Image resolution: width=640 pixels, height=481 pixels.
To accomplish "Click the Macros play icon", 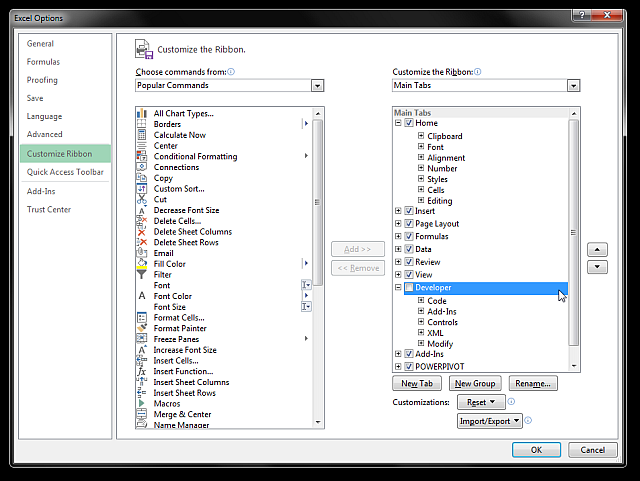I will pyautogui.click(x=142, y=403).
